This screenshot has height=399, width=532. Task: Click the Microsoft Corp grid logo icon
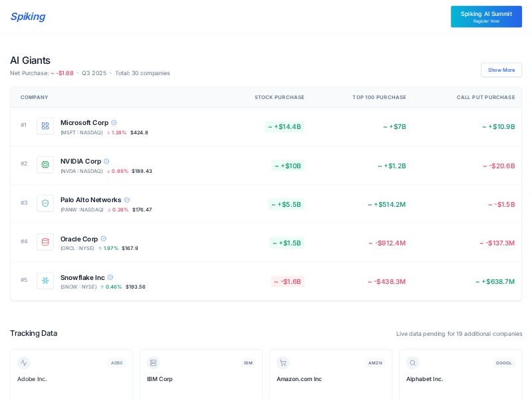coord(45,126)
